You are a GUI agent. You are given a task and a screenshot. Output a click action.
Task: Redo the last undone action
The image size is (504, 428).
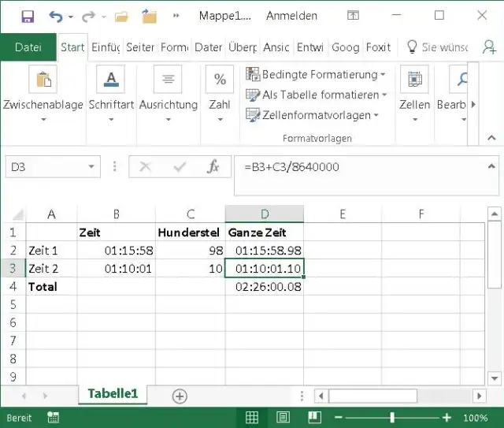(88, 16)
